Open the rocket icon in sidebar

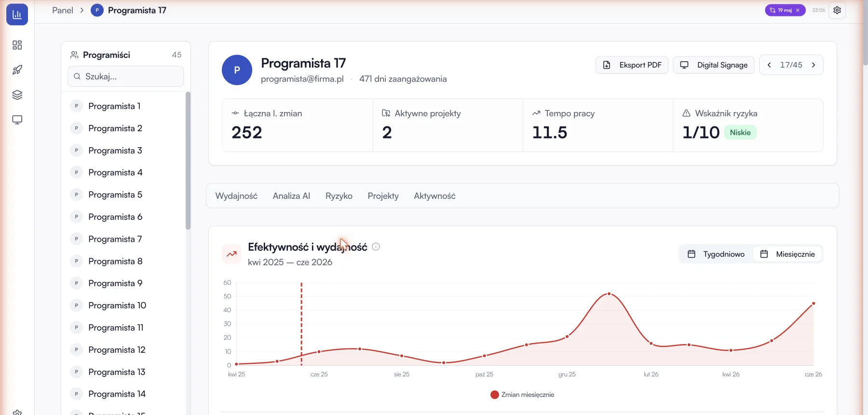tap(17, 70)
